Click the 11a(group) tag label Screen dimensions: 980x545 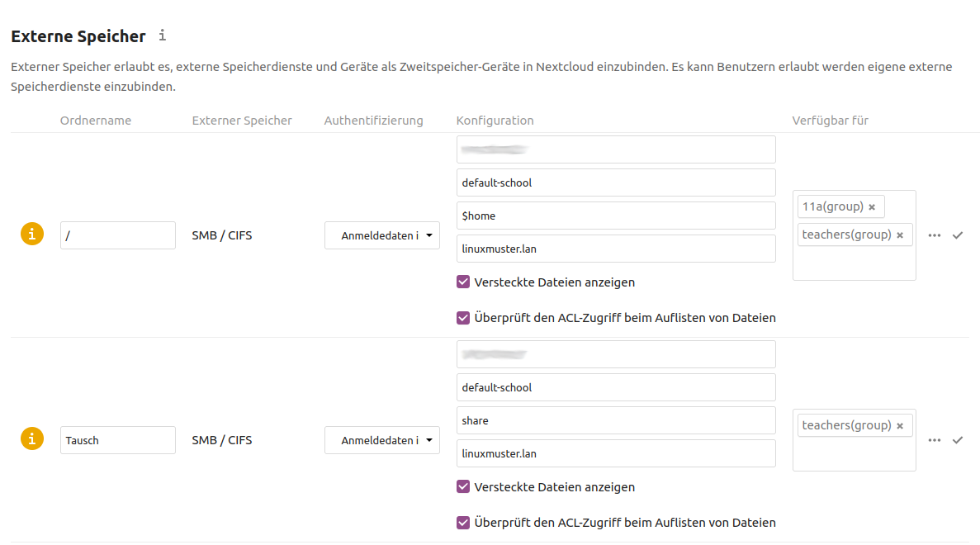click(832, 206)
